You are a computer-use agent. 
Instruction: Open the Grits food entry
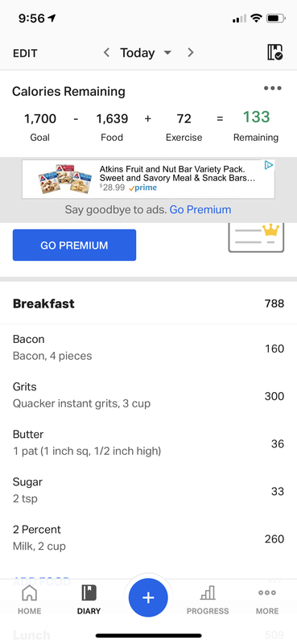pos(148,395)
